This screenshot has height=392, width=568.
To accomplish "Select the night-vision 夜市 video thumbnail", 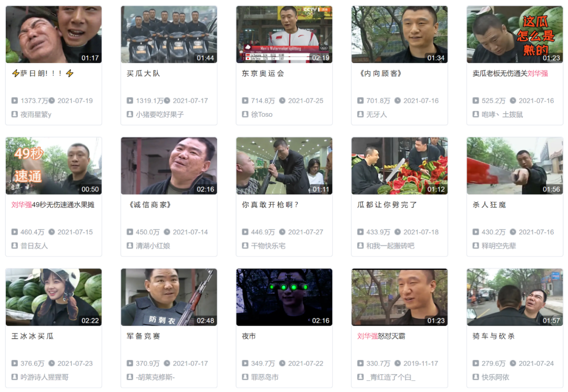I will (285, 297).
